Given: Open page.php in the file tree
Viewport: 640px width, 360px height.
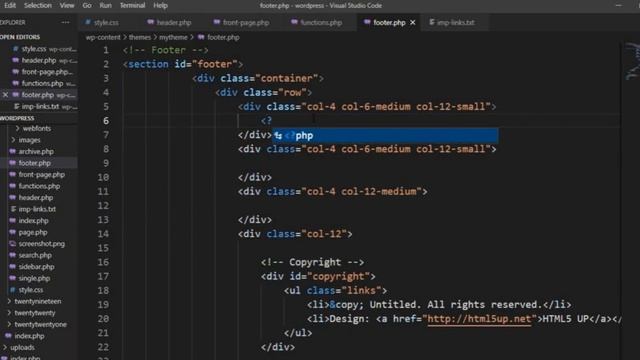Looking at the screenshot, I should coord(33,232).
